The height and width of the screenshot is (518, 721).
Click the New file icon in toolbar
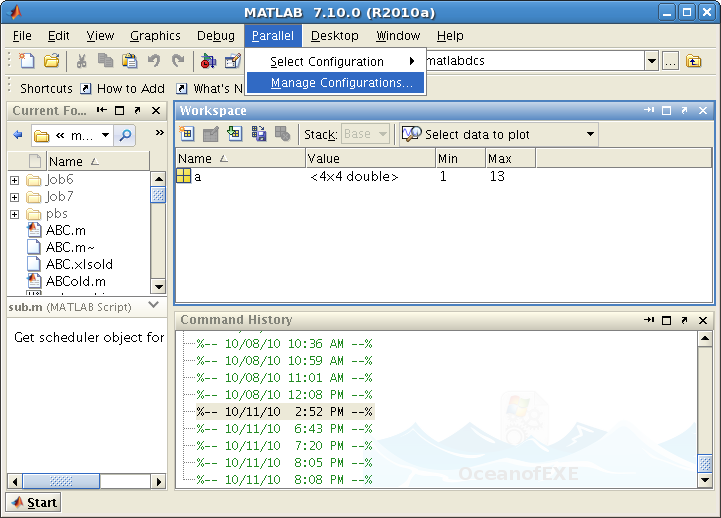pos(27,61)
